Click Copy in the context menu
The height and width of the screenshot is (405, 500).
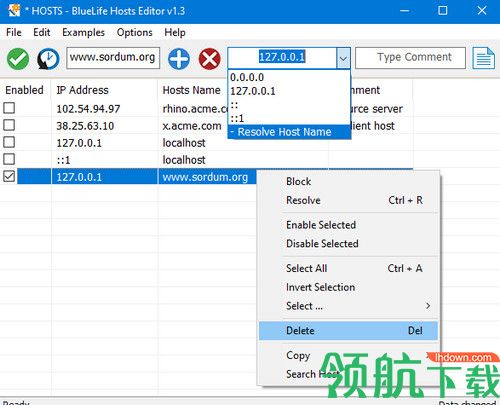click(348, 355)
